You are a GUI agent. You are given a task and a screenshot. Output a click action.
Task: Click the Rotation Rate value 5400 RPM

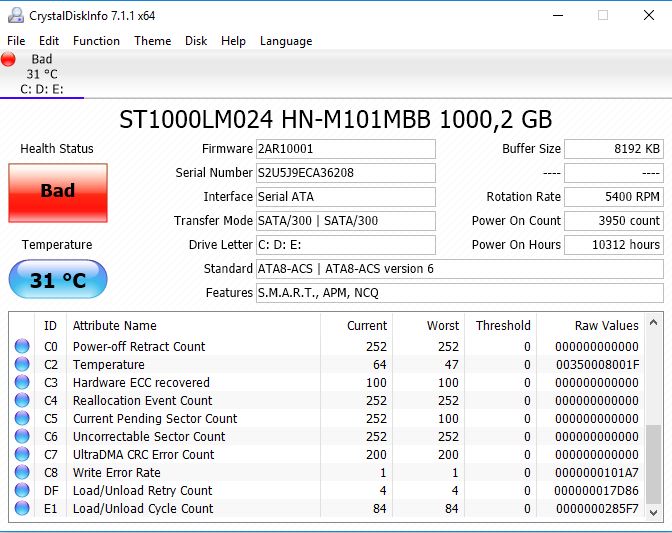(614, 197)
